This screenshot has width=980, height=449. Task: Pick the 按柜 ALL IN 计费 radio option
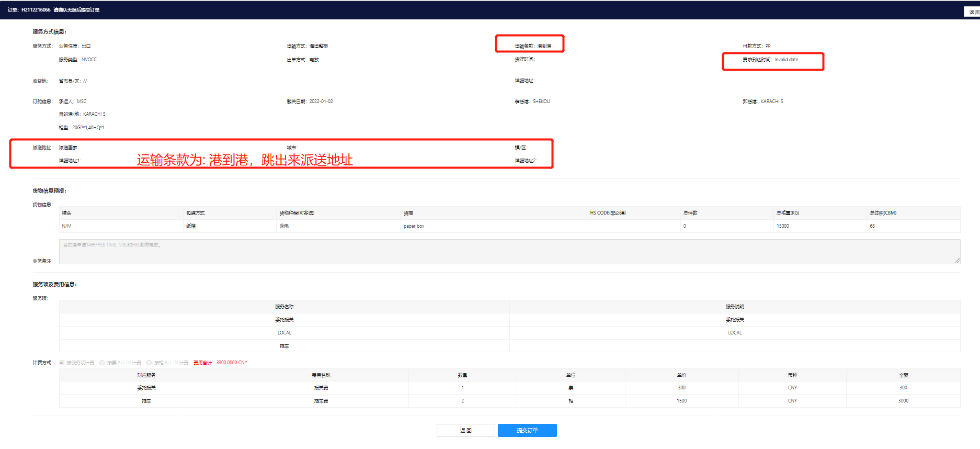click(x=149, y=363)
